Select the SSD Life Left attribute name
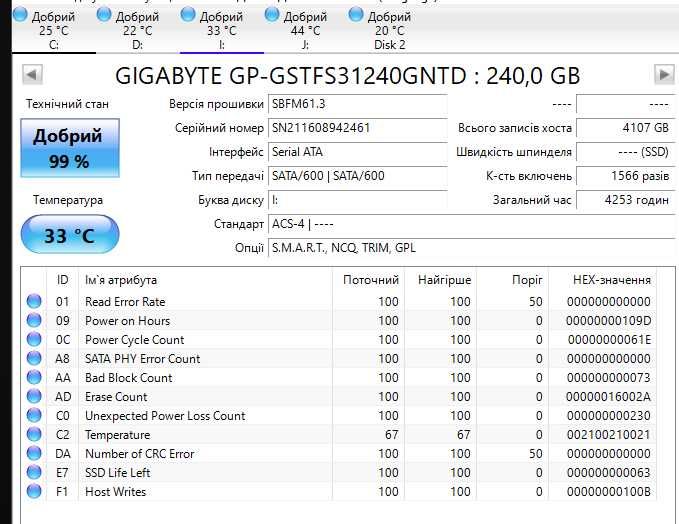The image size is (679, 524). pos(117,473)
